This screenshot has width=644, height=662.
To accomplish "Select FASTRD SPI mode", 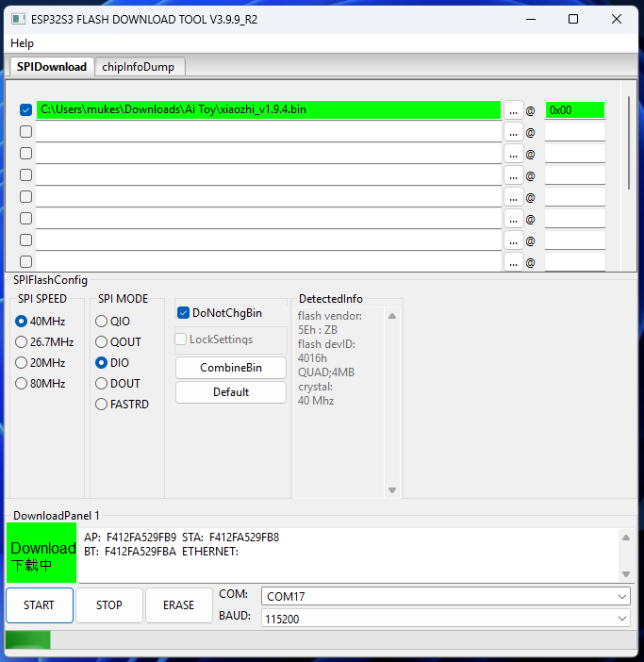I will [123, 404].
